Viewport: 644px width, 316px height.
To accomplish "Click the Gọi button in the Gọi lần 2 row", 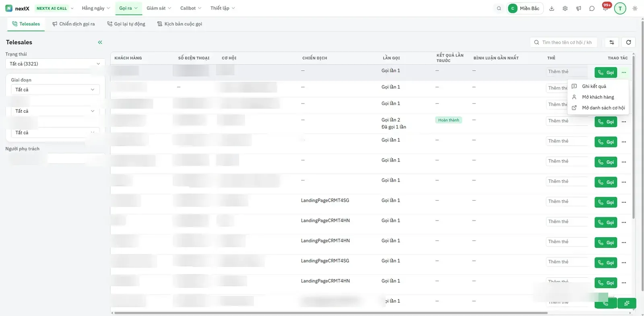I will point(606,122).
